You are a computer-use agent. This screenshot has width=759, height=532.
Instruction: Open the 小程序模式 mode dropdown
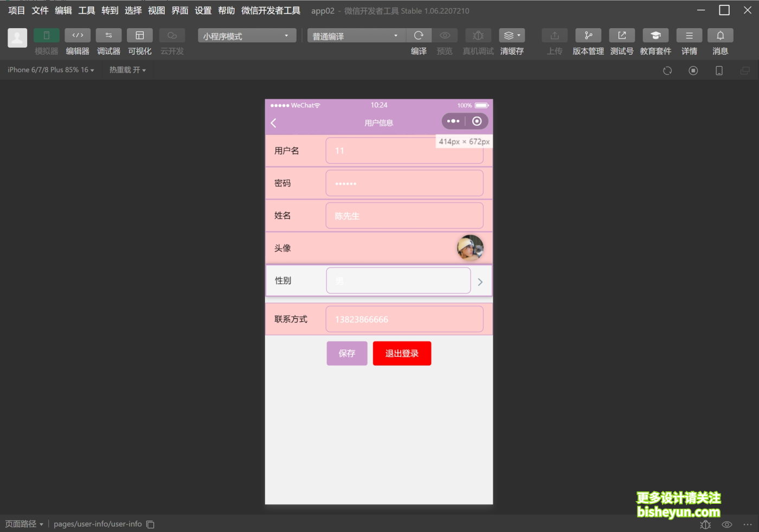tap(247, 35)
